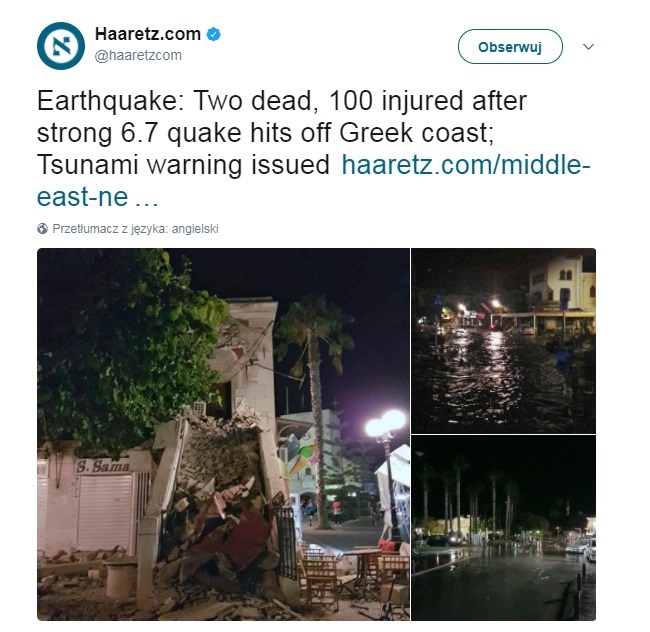The image size is (650, 632).
Task: Click the blue verified badge
Action: tap(213, 34)
